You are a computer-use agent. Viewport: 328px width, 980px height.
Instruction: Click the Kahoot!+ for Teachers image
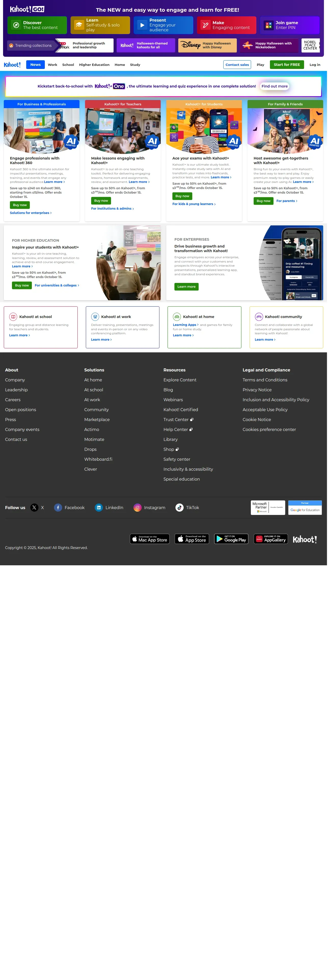point(123,131)
